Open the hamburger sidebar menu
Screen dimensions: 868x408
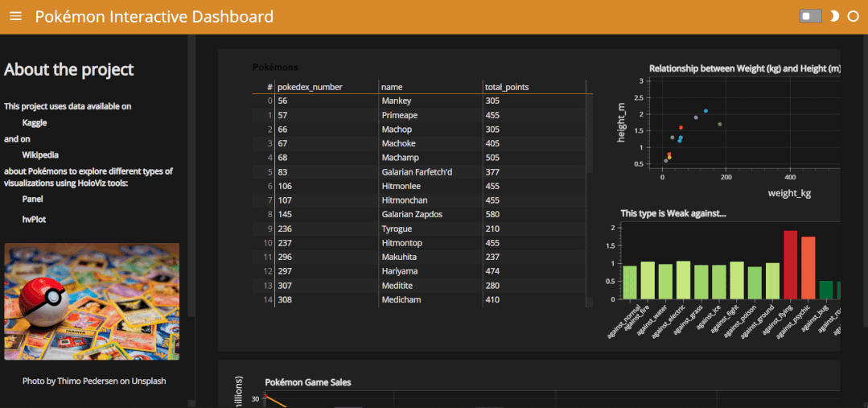point(15,17)
